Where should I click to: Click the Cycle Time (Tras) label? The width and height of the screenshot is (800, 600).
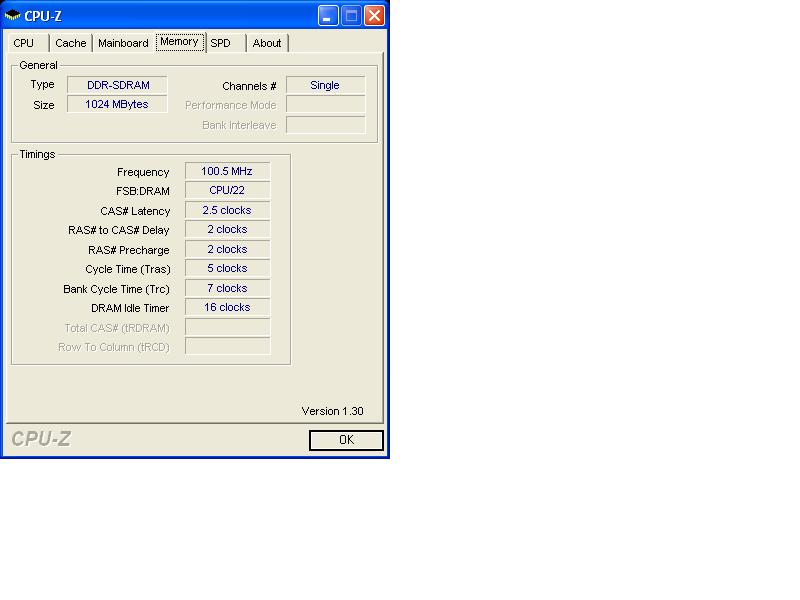[128, 269]
